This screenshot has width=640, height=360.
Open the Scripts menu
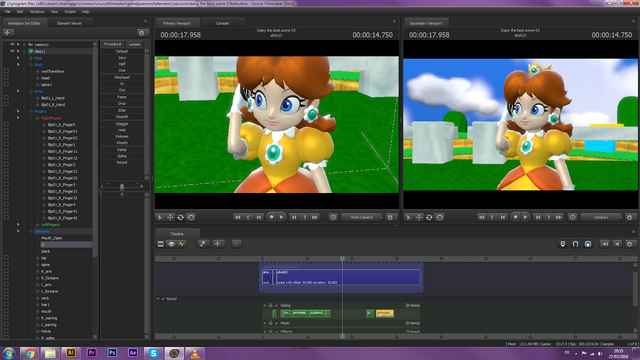(x=70, y=12)
